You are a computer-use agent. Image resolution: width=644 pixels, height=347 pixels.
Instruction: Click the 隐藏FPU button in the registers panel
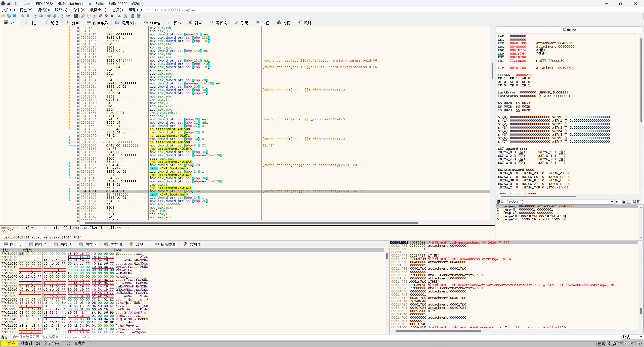pos(570,29)
